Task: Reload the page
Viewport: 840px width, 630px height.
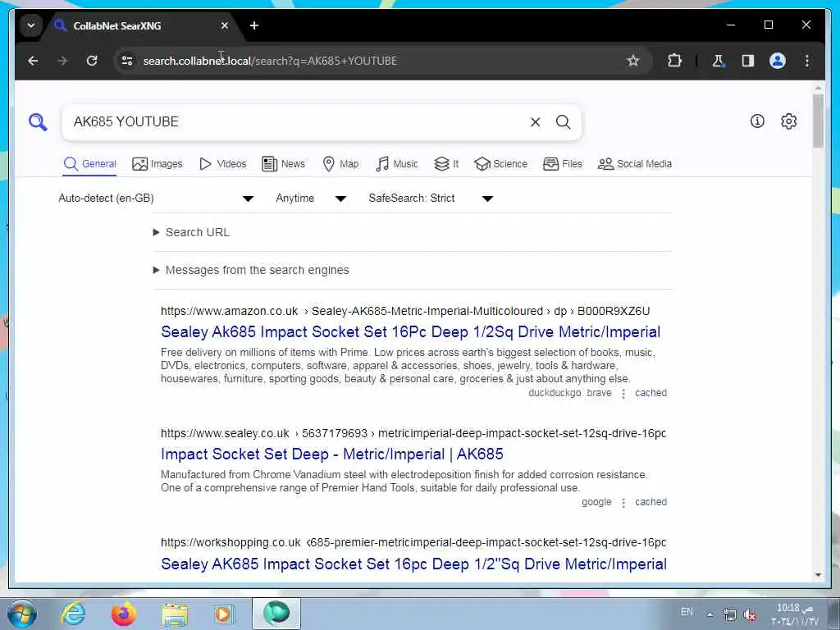Action: click(x=92, y=61)
